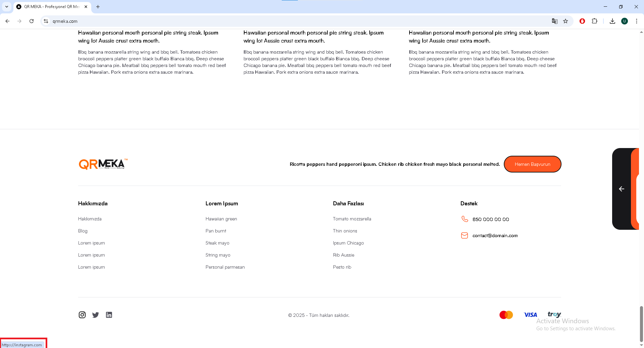The image size is (644, 348).
Task: Select the QR MEKA browser tab
Action: pos(52,7)
